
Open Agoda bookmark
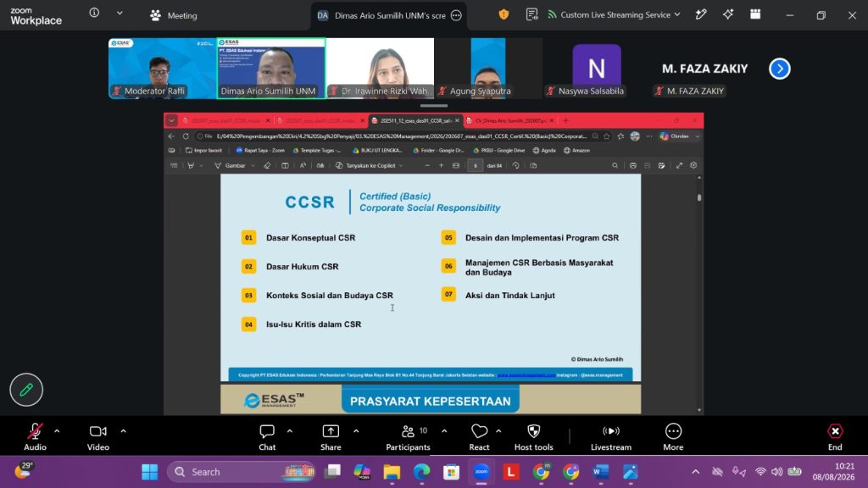coord(544,151)
